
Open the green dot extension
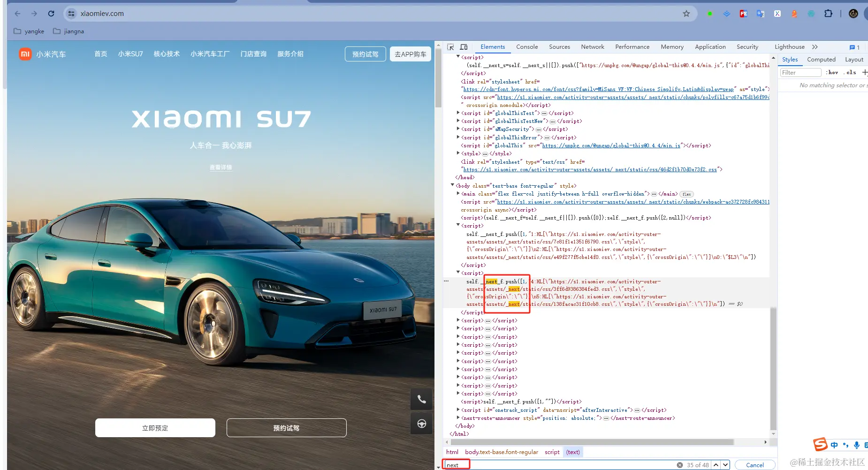710,14
